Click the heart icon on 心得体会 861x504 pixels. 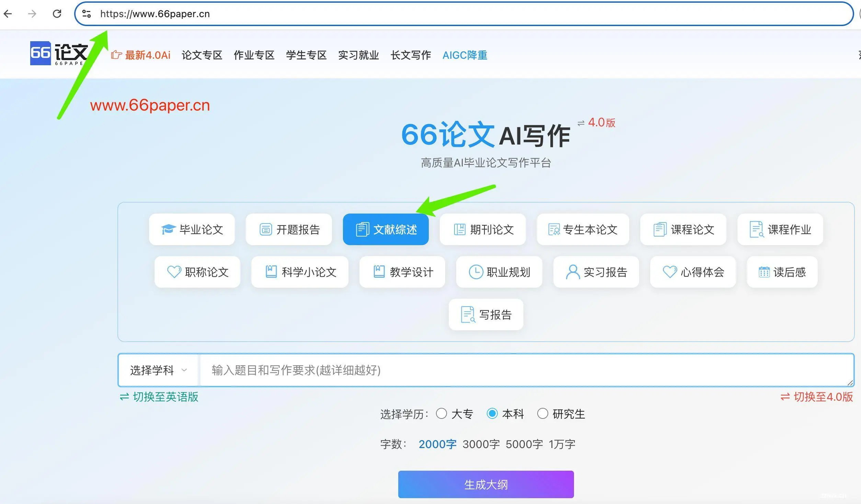(x=670, y=272)
